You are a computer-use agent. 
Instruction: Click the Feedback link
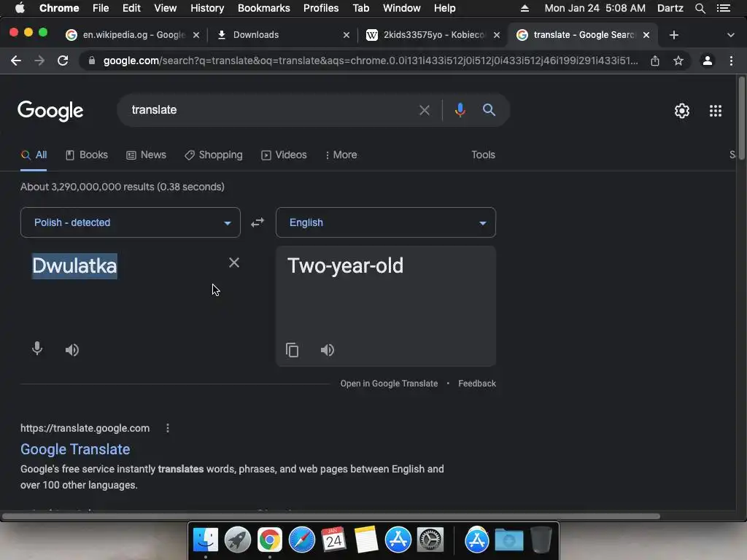click(477, 384)
